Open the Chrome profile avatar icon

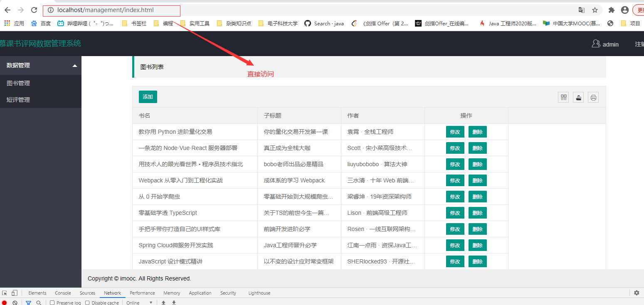pos(624,10)
